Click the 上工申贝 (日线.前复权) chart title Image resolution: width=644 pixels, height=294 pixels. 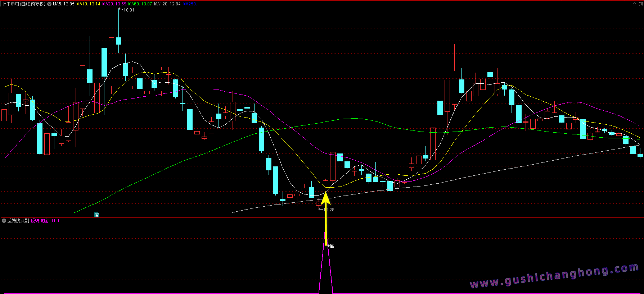coord(24,4)
